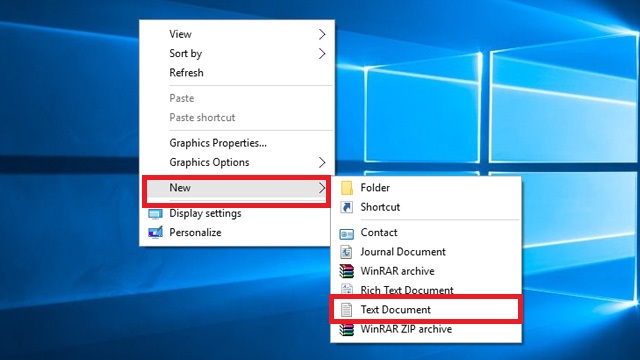
Task: Click the Journal Document icon
Action: (x=346, y=252)
